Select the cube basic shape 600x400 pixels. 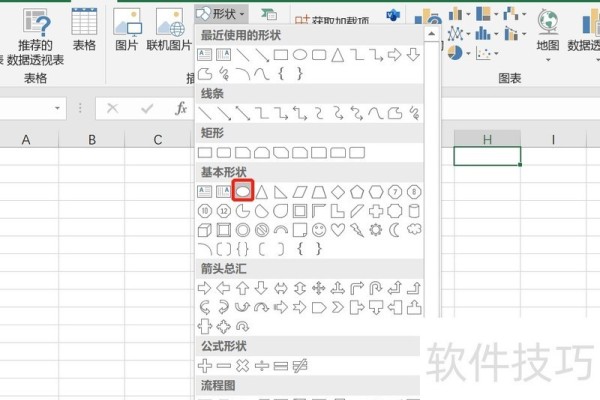pyautogui.click(x=205, y=230)
